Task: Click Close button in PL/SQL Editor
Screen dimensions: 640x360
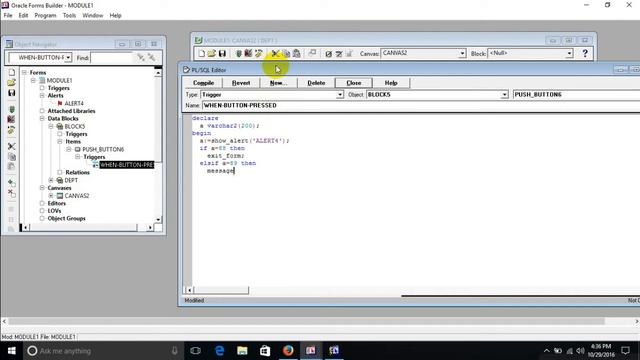Action: pyautogui.click(x=353, y=83)
